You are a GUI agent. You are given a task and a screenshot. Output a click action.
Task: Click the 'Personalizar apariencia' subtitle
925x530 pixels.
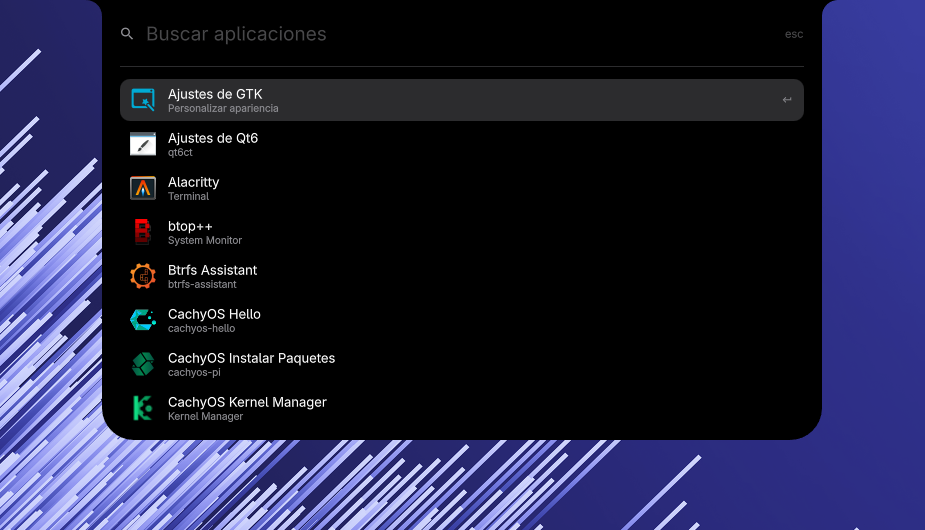(223, 109)
